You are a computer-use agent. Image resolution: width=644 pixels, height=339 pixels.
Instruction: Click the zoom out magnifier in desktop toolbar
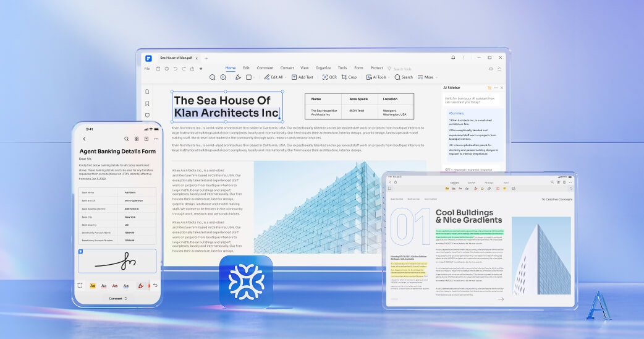tap(213, 77)
